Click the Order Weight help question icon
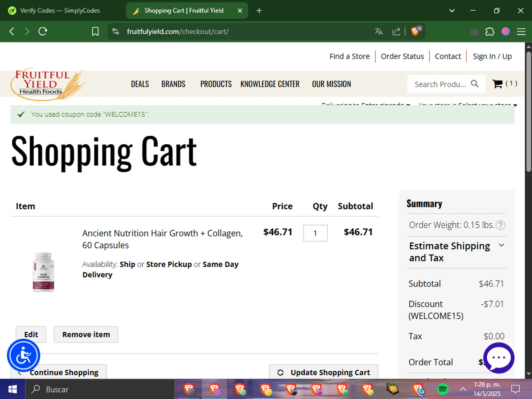532x399 pixels. pyautogui.click(x=500, y=225)
